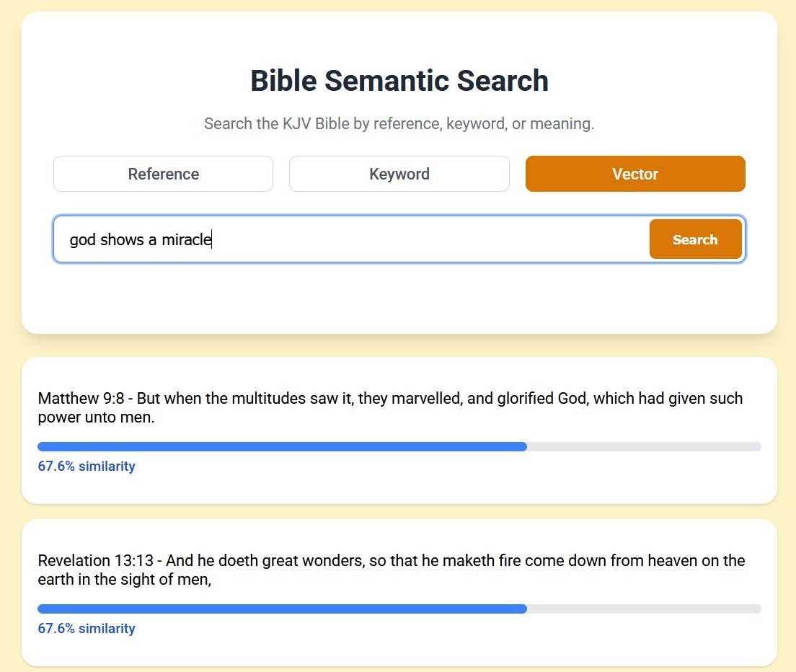Select the text 'god shows a miracle'
This screenshot has width=796, height=672.
coord(139,239)
